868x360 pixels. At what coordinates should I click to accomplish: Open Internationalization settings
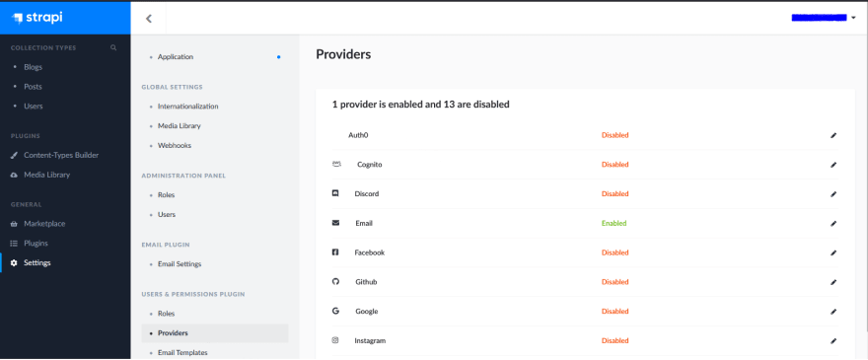pyautogui.click(x=188, y=106)
